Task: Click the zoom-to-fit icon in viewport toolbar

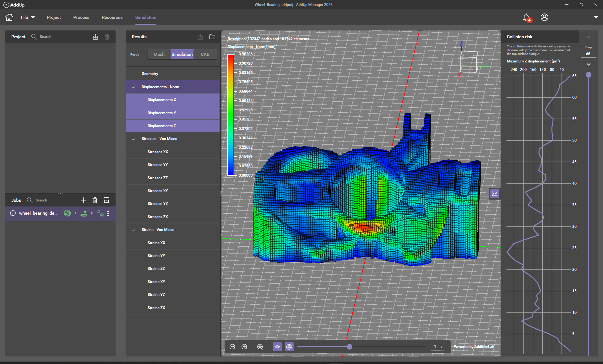Action: (x=260, y=347)
